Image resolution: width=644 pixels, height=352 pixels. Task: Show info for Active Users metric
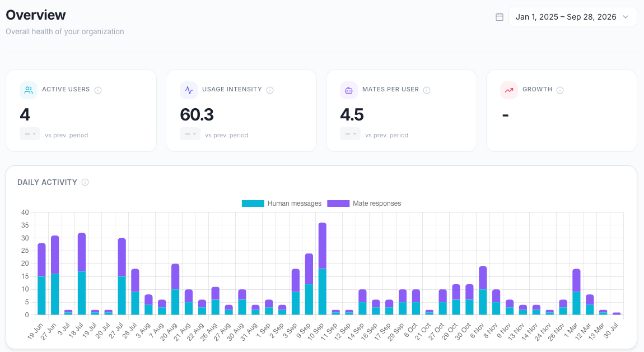98,90
